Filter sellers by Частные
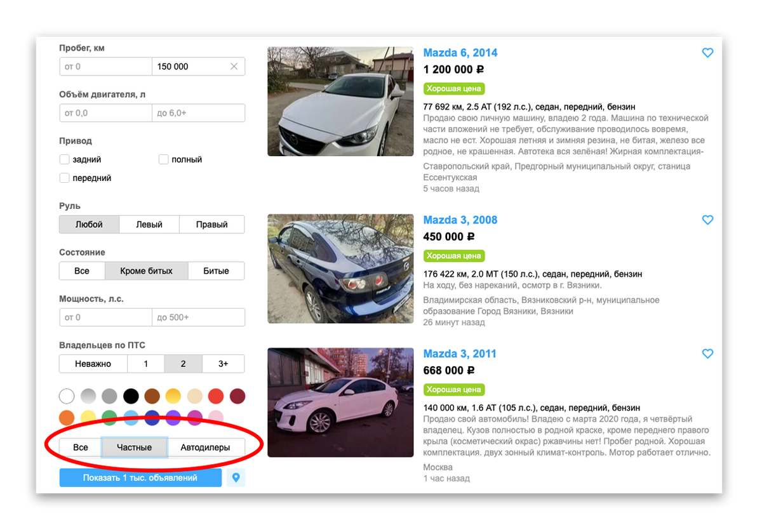 pos(135,447)
